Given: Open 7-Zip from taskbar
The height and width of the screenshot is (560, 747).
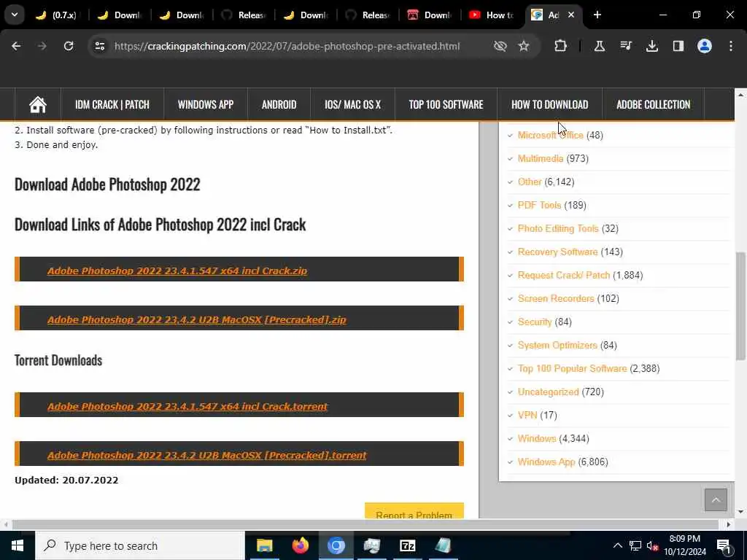Looking at the screenshot, I should tap(407, 545).
